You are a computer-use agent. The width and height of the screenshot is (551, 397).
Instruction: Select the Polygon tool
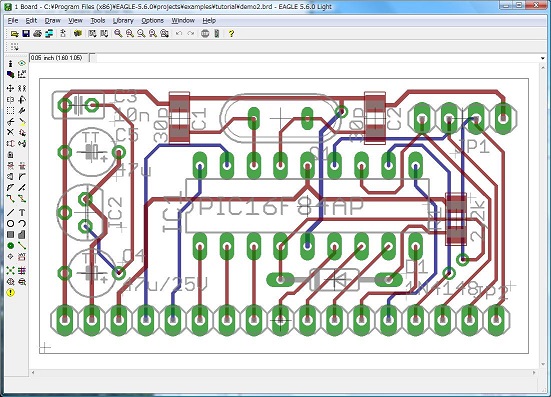[x=22, y=234]
